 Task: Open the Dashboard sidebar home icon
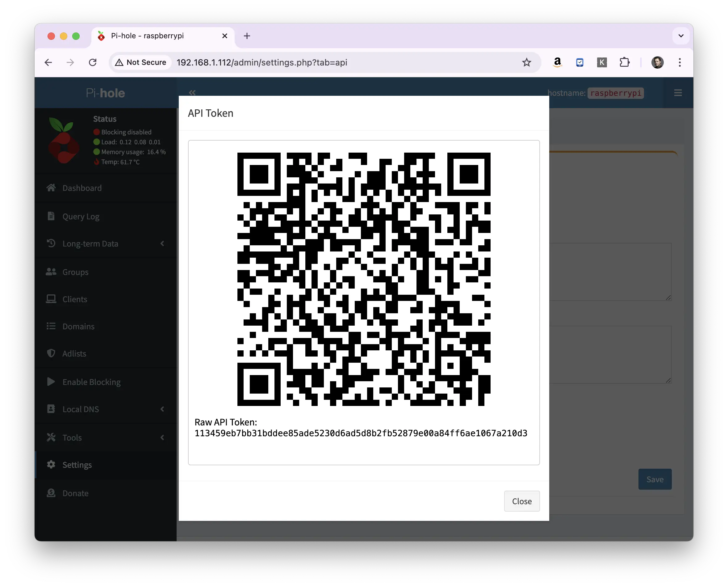click(51, 188)
